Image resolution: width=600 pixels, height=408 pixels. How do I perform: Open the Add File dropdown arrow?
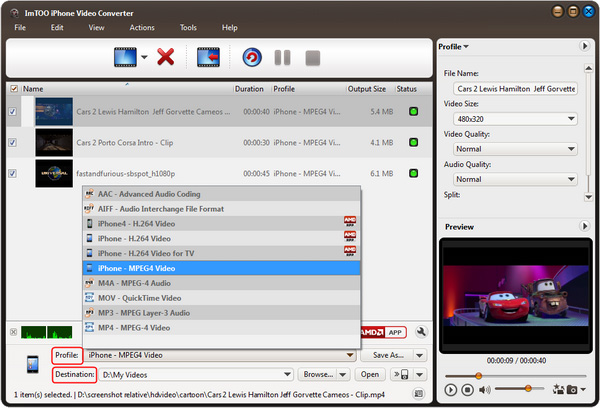click(x=144, y=57)
